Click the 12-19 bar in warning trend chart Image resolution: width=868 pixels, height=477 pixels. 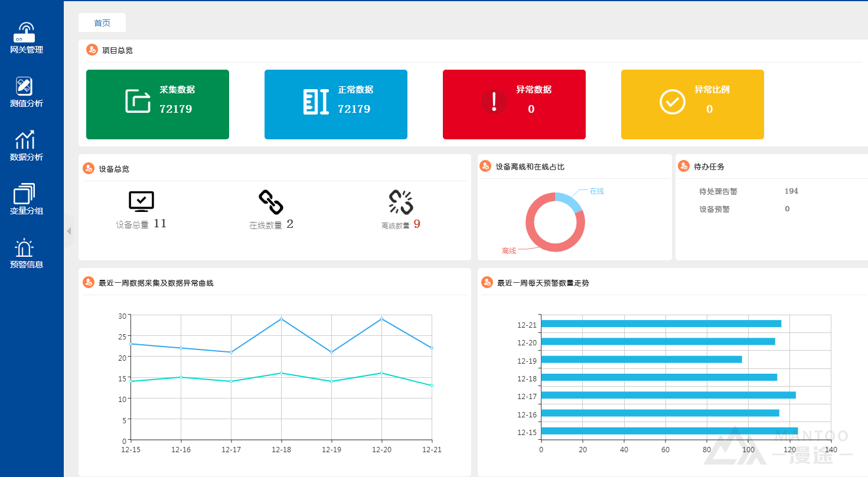(641, 360)
